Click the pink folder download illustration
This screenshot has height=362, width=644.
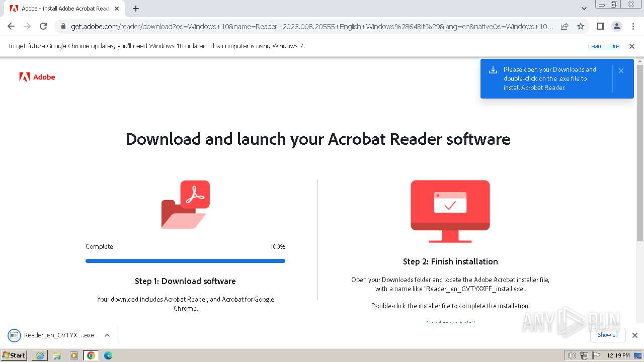(x=185, y=205)
